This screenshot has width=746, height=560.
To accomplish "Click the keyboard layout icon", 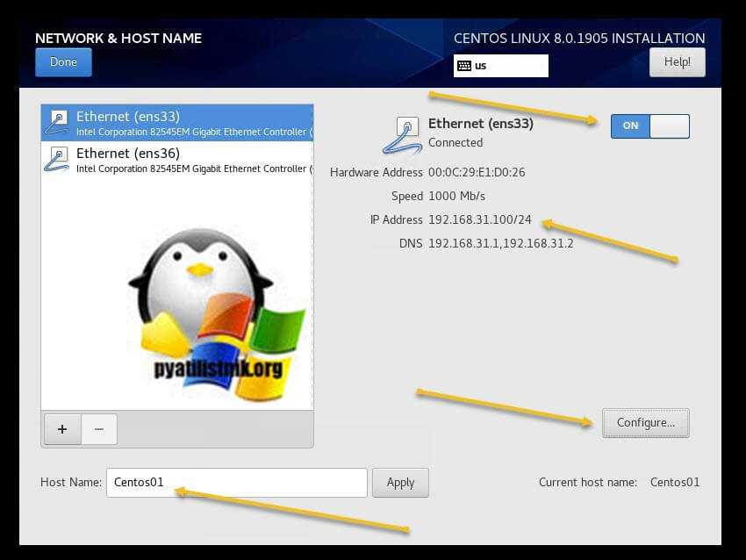I will click(x=464, y=66).
